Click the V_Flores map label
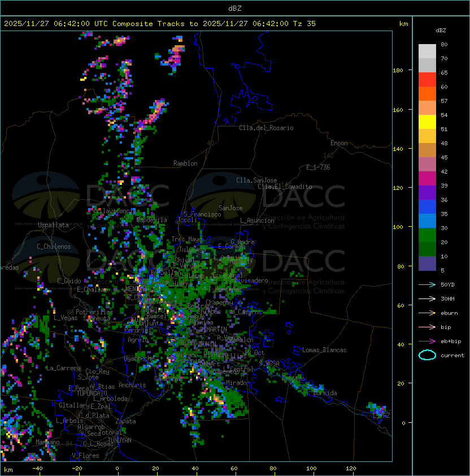The height and width of the screenshot is (476, 470). (85, 456)
